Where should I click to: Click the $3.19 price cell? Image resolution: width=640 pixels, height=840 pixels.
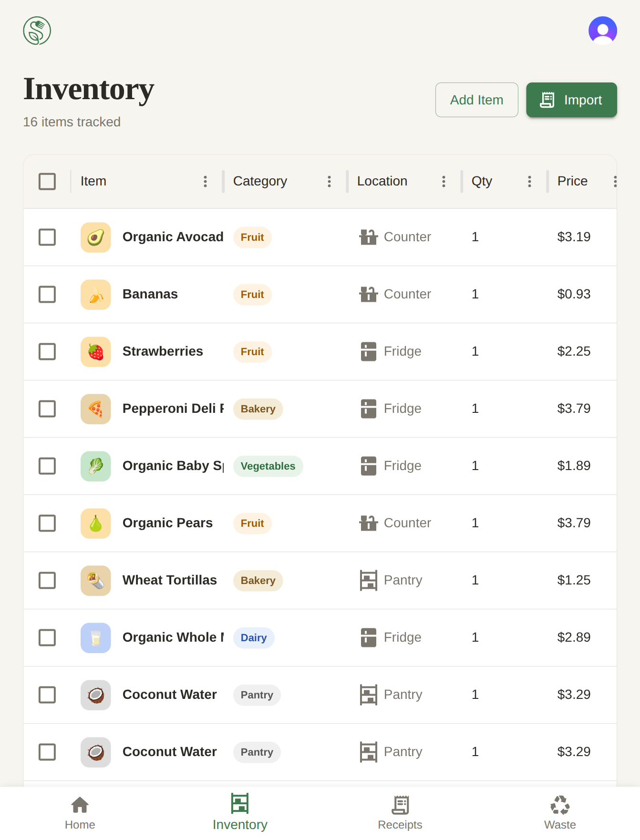[x=574, y=237]
